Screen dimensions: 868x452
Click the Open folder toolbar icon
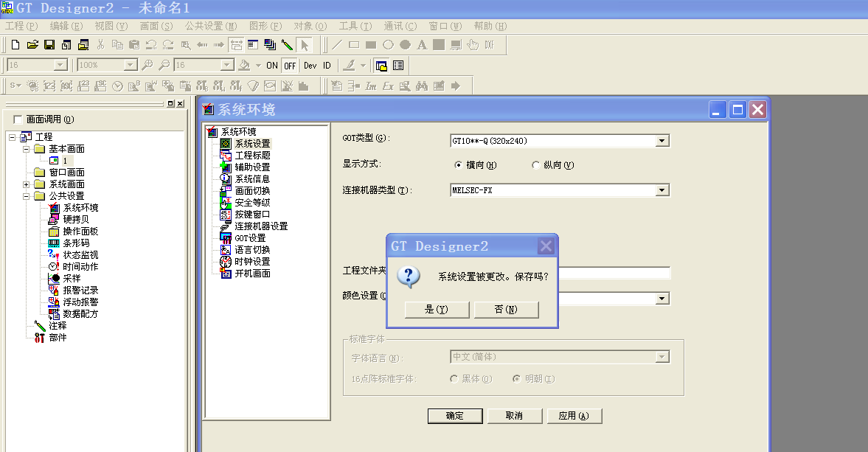click(x=32, y=45)
